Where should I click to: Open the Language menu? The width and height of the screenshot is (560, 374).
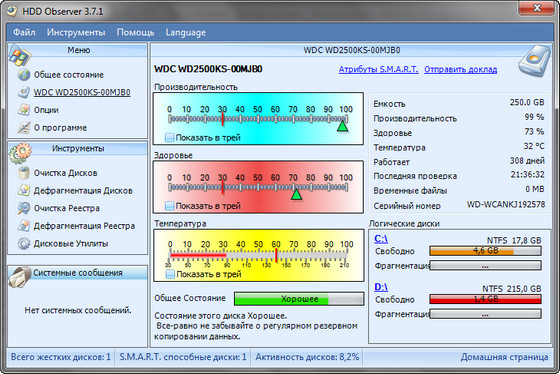click(186, 33)
